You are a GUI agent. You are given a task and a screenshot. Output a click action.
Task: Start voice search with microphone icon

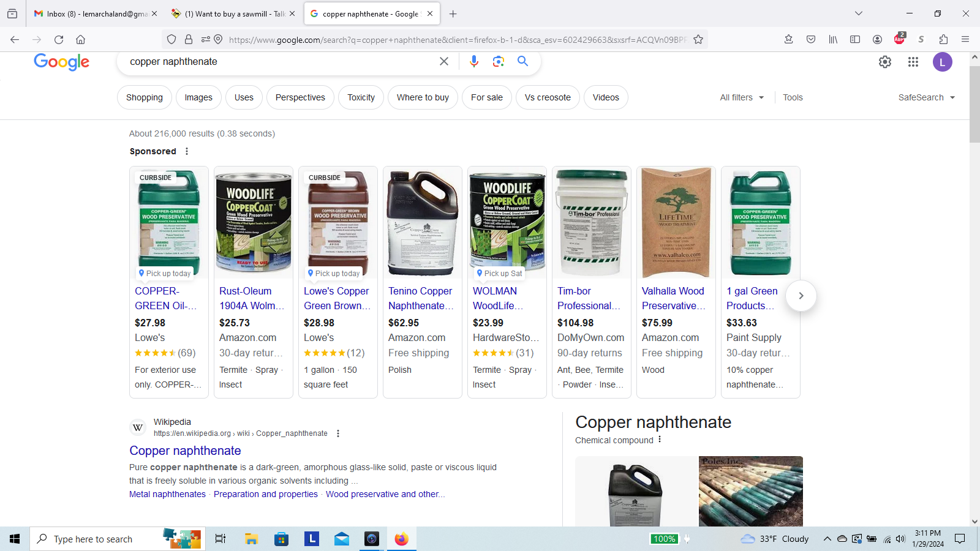tap(473, 61)
